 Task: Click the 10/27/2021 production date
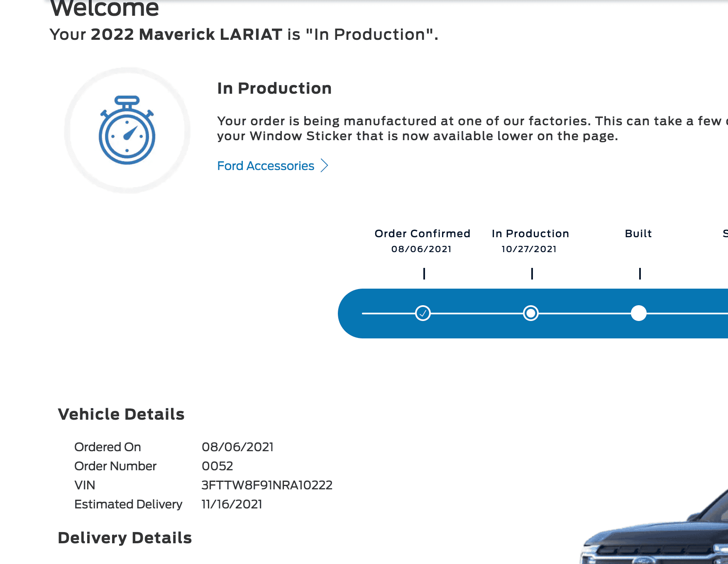pyautogui.click(x=529, y=249)
